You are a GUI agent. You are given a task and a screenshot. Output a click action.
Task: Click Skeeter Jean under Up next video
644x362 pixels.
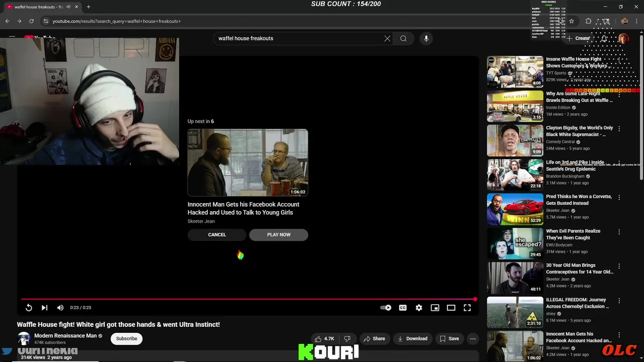(x=201, y=221)
